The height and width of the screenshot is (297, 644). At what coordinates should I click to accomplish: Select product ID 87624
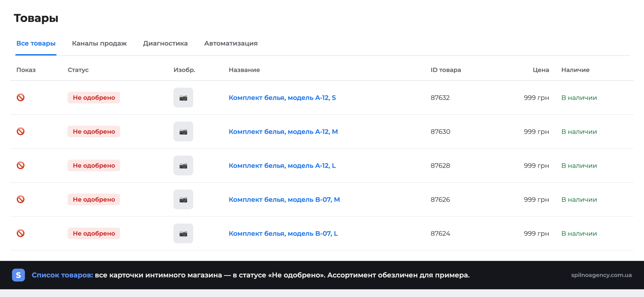click(440, 233)
